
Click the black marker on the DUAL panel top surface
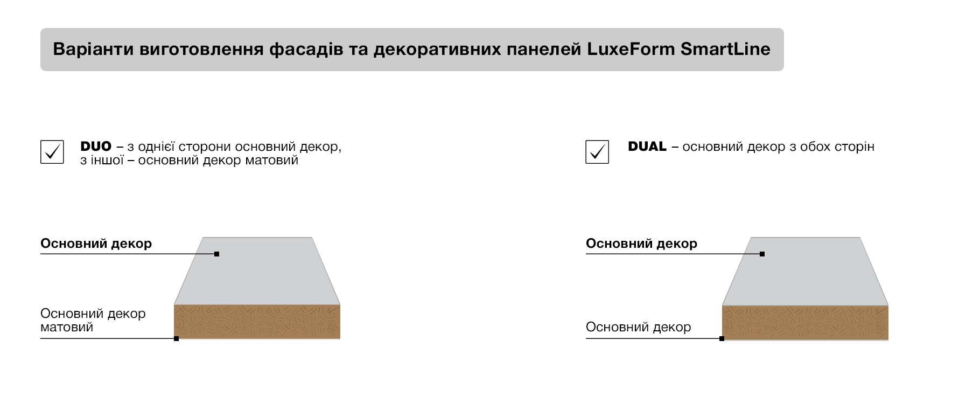coord(762,254)
